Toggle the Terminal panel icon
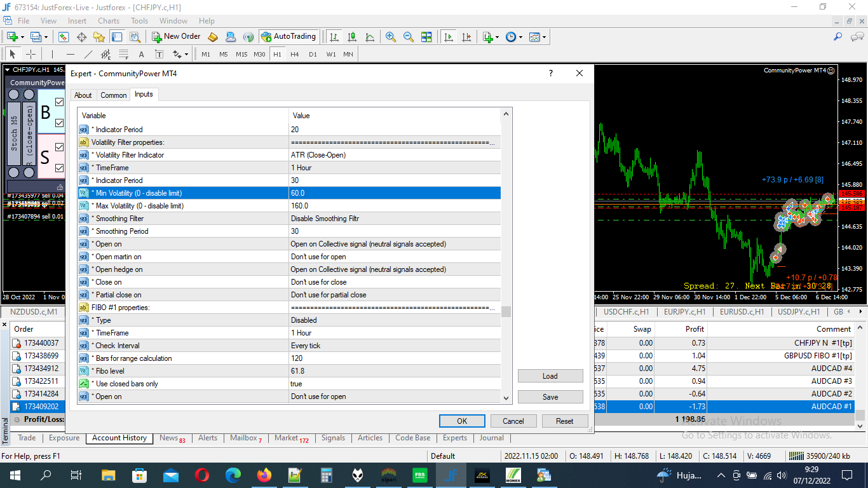This screenshot has width=868, height=488. pyautogui.click(x=117, y=37)
